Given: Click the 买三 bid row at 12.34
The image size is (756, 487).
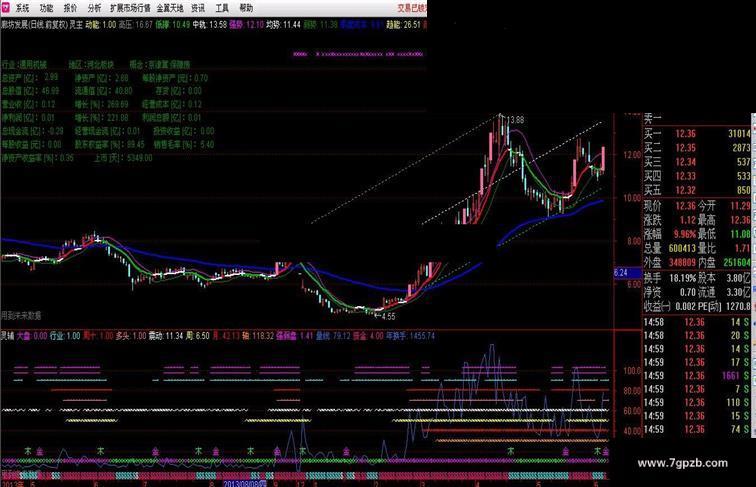Looking at the screenshot, I should [x=697, y=162].
